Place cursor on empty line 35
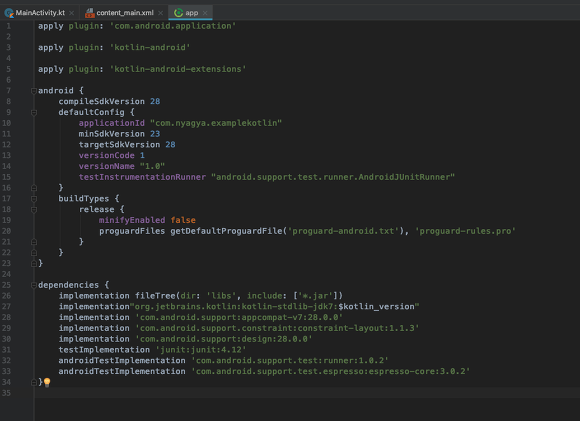Screen dimensions: 580x421 (307, 393)
